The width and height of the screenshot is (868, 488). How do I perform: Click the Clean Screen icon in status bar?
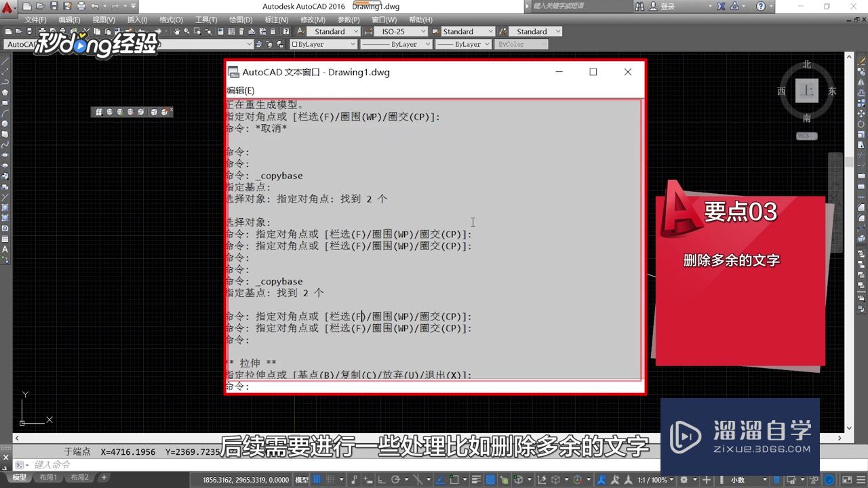click(x=846, y=480)
